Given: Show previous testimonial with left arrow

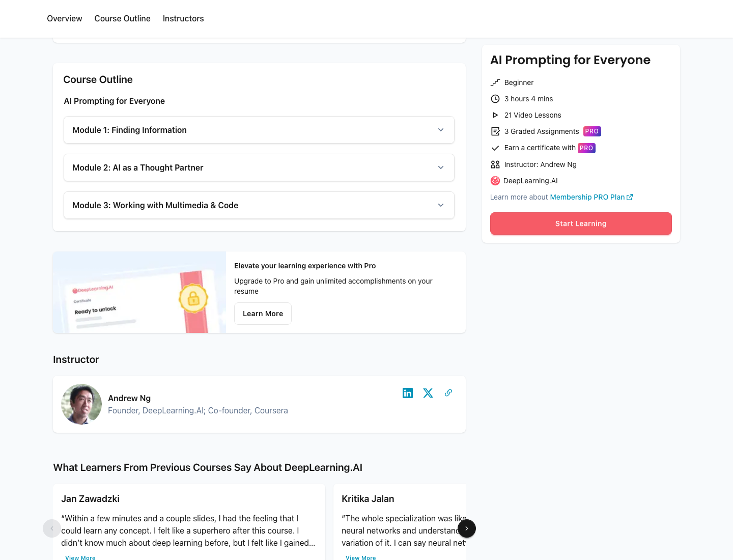Looking at the screenshot, I should 52,528.
